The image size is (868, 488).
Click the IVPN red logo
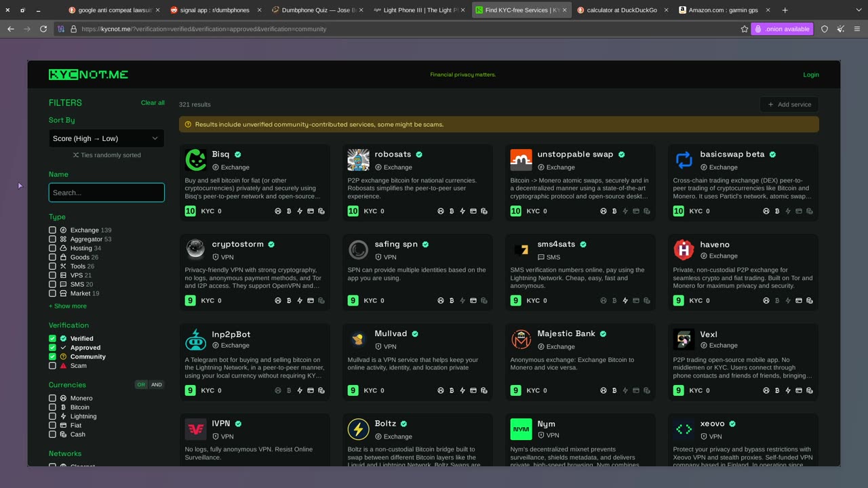pyautogui.click(x=195, y=429)
